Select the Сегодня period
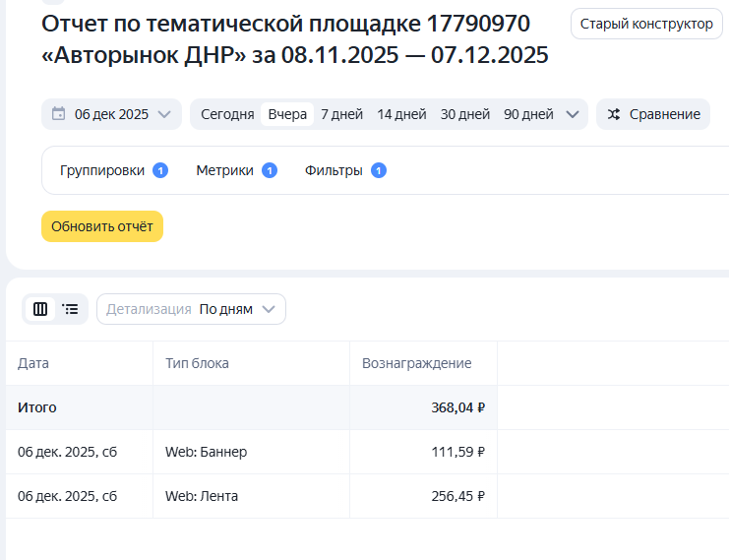 coord(227,114)
